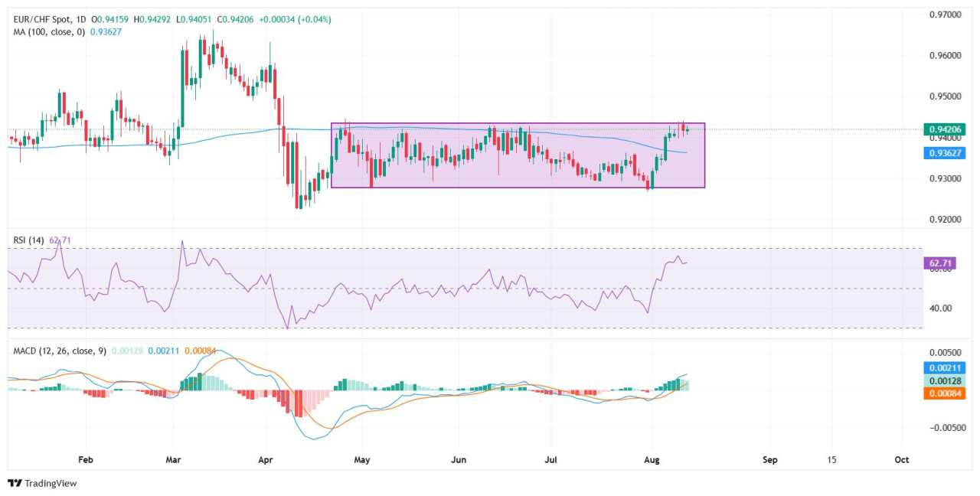
Task: Click the 15 date label on time axis
Action: coord(831,459)
